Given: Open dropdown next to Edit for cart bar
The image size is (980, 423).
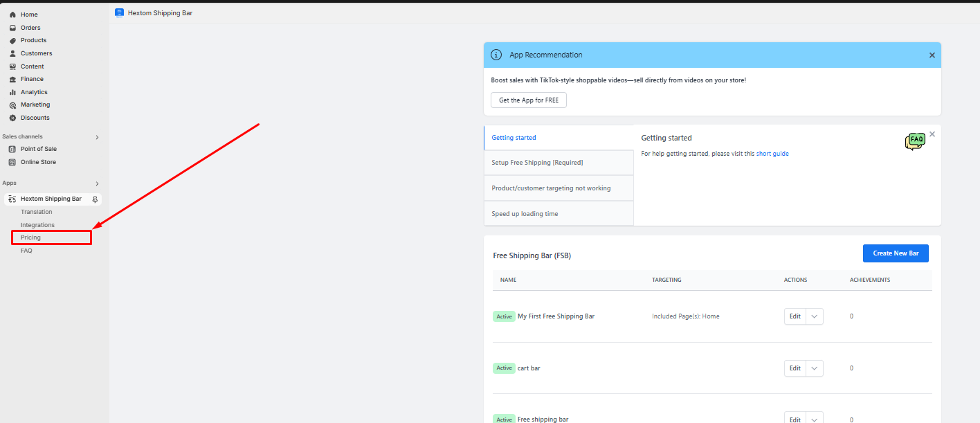Looking at the screenshot, I should click(x=815, y=368).
